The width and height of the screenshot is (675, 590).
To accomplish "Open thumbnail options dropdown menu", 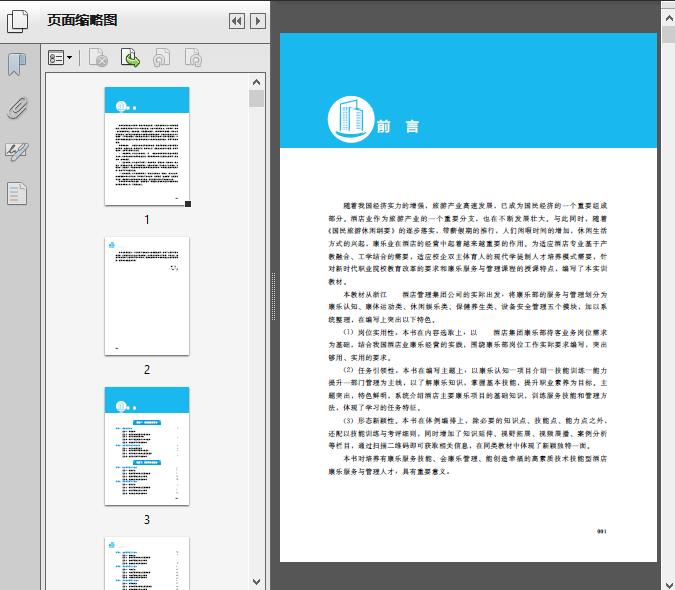I will click(60, 58).
